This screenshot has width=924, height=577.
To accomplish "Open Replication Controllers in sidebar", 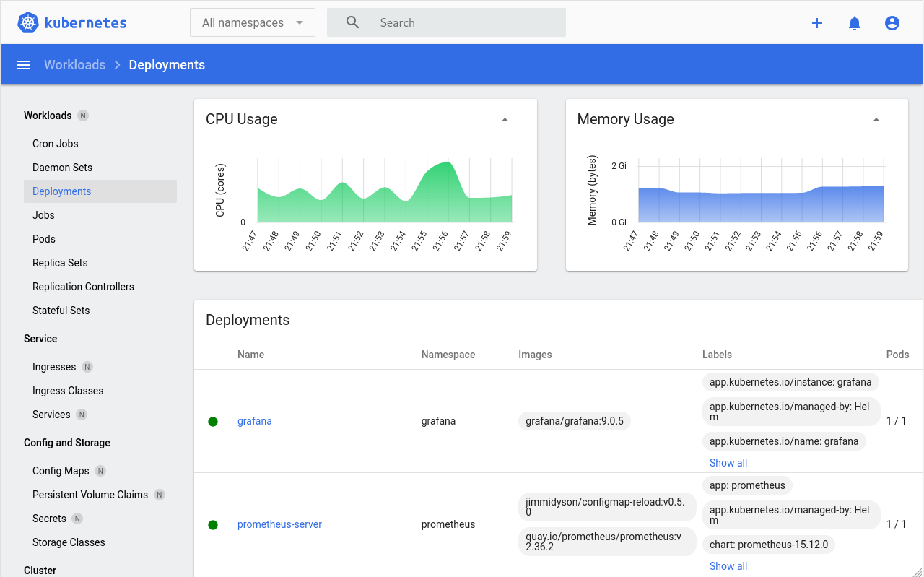I will (x=83, y=287).
